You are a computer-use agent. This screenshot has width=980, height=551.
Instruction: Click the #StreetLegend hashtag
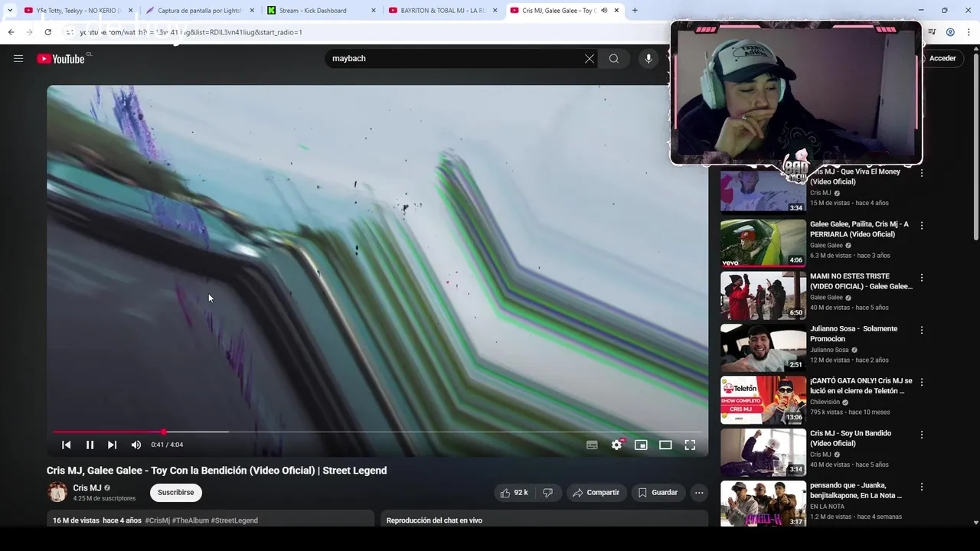(x=234, y=520)
